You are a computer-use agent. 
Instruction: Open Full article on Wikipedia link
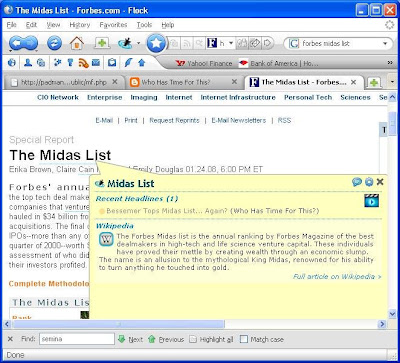tap(337, 276)
